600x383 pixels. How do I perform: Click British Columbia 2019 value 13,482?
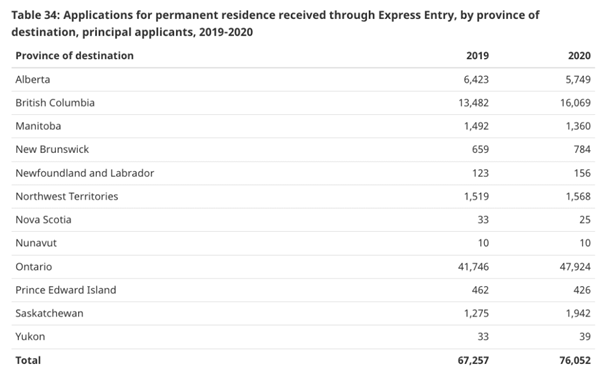click(x=474, y=103)
